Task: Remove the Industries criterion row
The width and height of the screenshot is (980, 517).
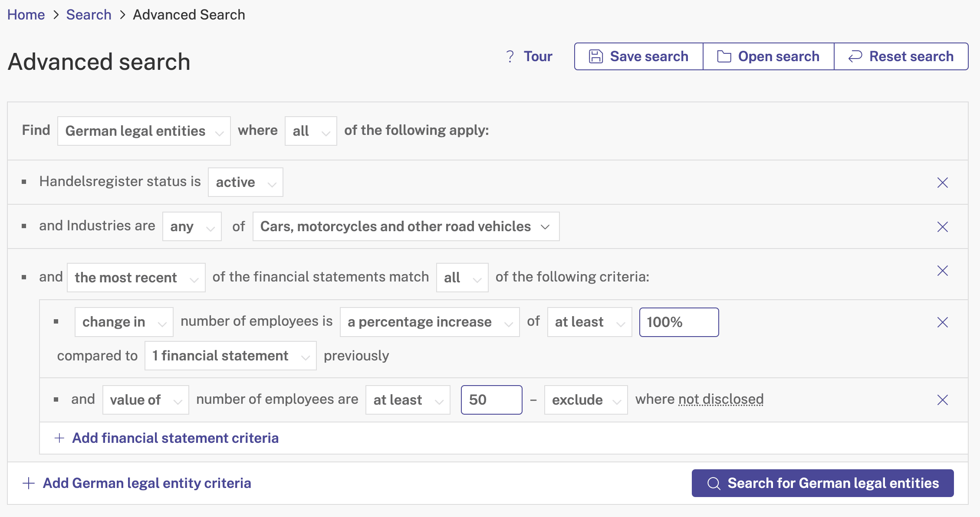Action: pos(942,227)
